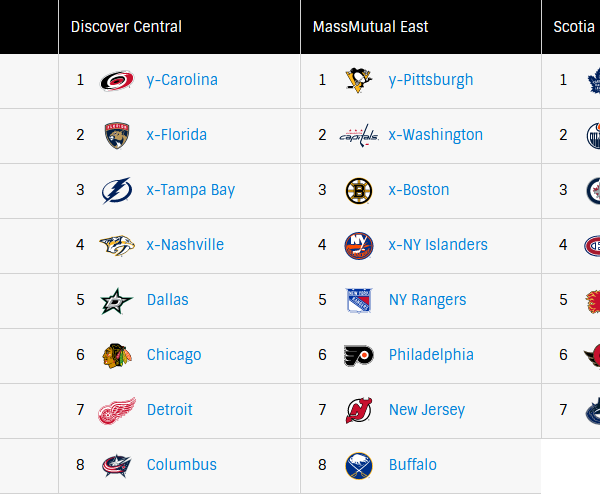
Task: Click the Tampa Bay Lightning logo
Action: click(117, 190)
